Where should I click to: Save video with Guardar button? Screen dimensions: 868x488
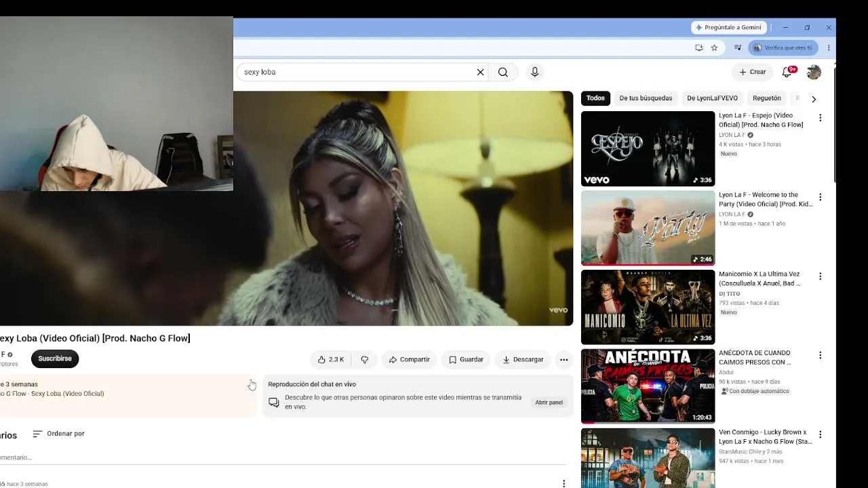pos(466,360)
